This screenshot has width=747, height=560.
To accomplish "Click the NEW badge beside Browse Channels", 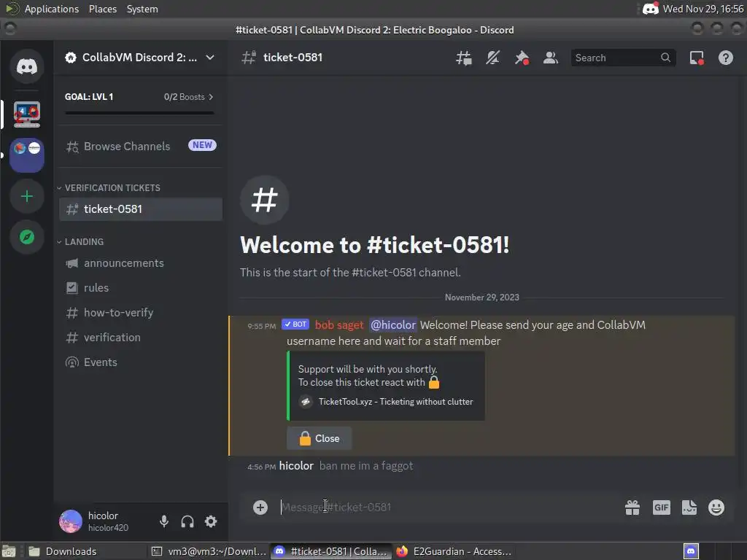I will click(x=202, y=145).
